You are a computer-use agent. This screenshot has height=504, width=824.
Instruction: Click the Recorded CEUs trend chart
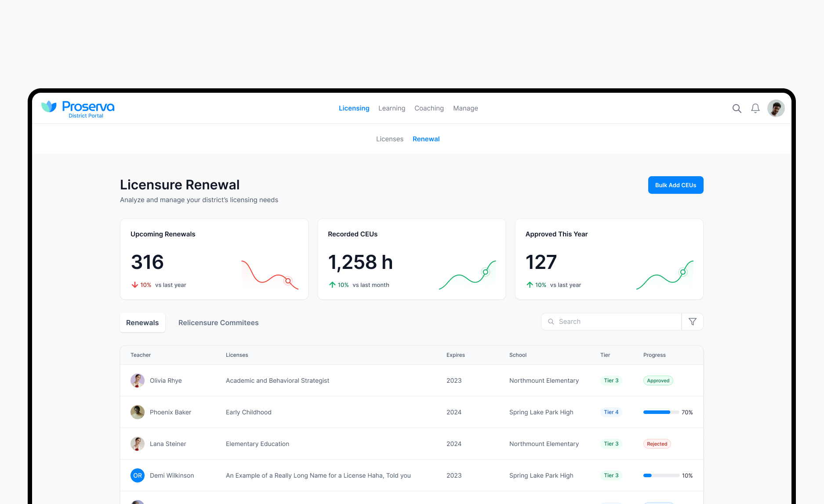point(467,275)
